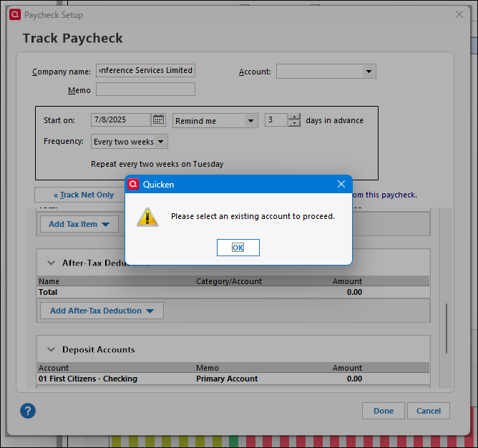Screen dimensions: 478x448
Task: Open Add After-Tax Deduction dropdown
Action: click(102, 311)
